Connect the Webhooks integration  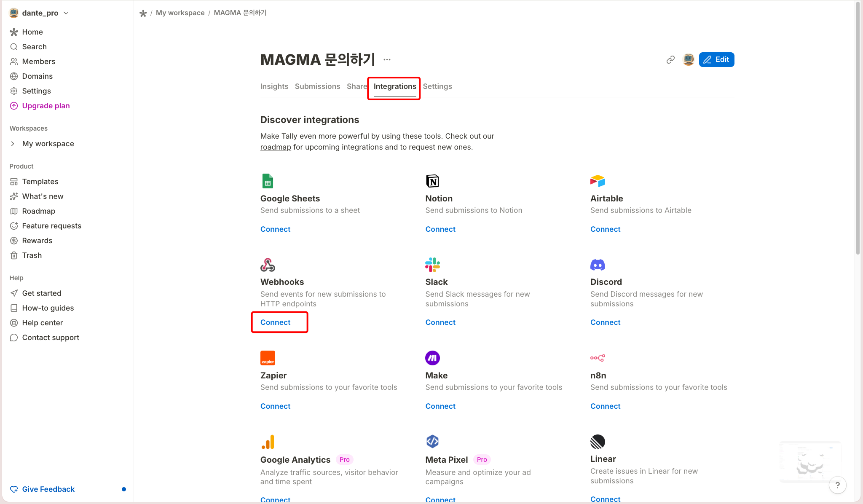[x=275, y=322]
